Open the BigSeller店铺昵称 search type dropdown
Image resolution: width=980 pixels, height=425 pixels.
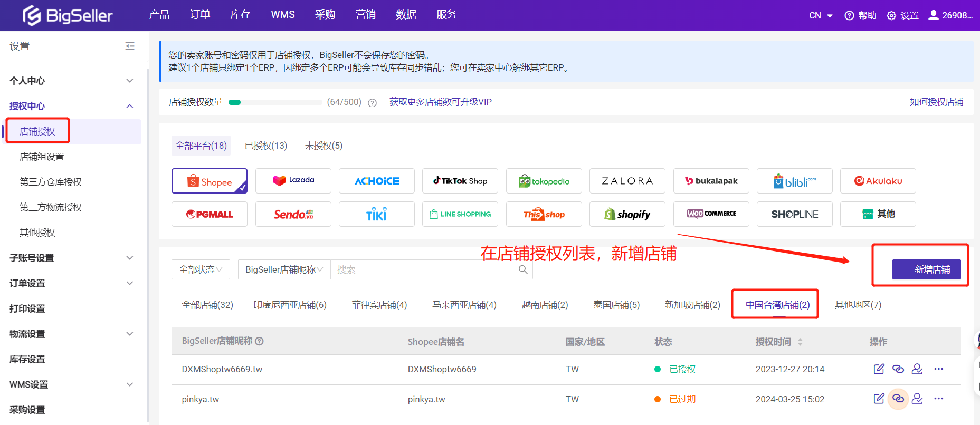click(284, 269)
